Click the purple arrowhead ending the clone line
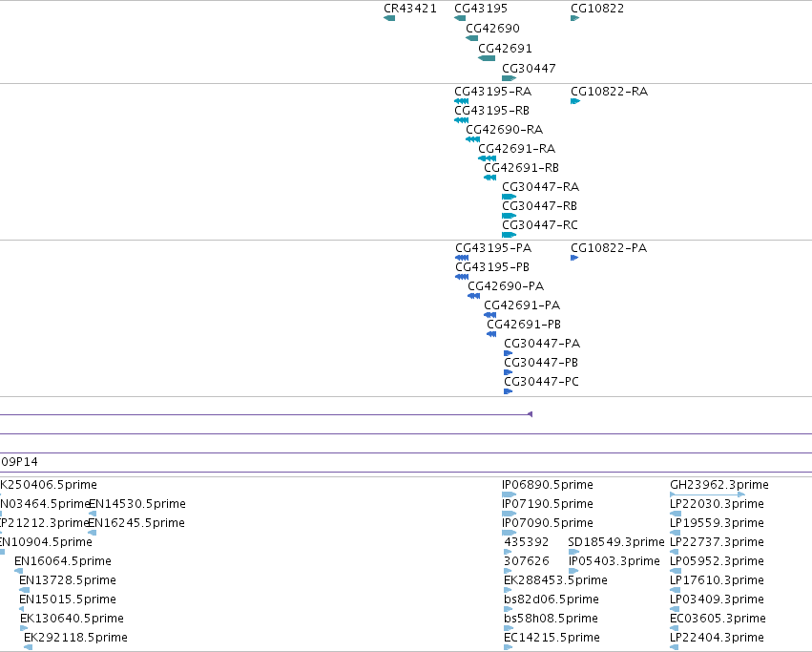Image resolution: width=812 pixels, height=652 pixels. click(x=530, y=414)
